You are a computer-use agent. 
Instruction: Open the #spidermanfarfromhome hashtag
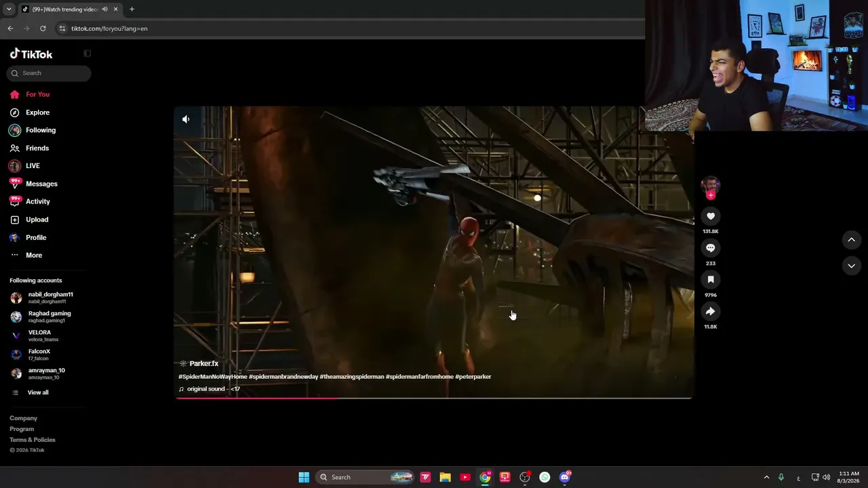click(x=420, y=377)
